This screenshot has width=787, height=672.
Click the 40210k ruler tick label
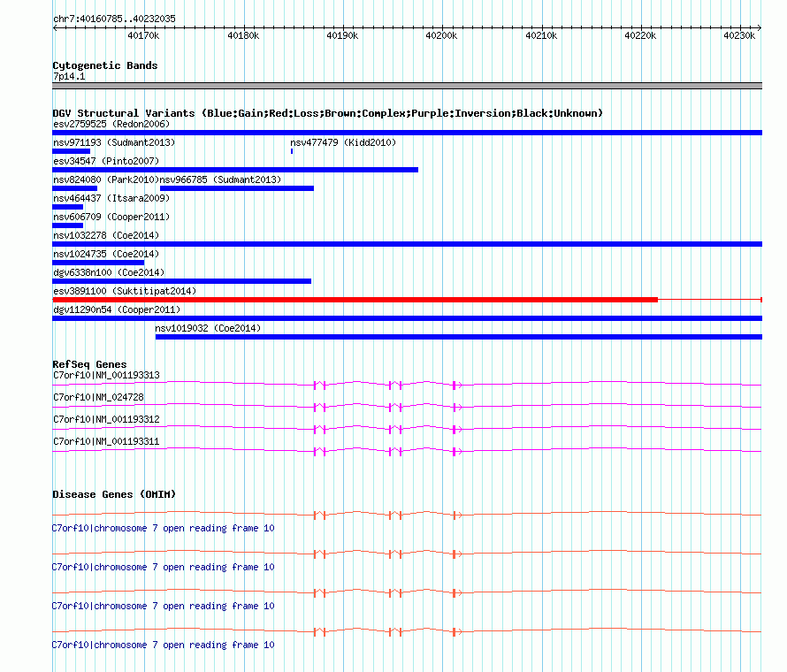coord(541,35)
